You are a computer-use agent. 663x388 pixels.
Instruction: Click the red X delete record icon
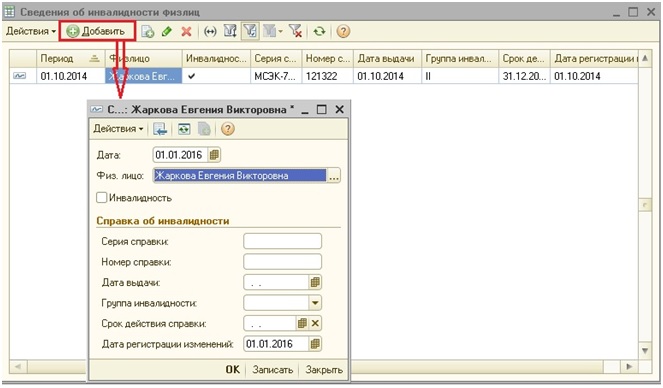pos(186,31)
